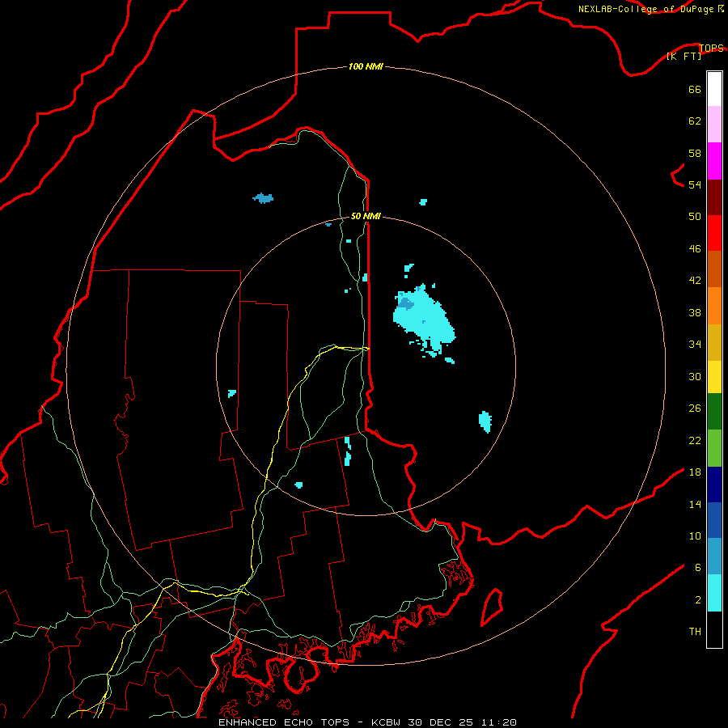Image resolution: width=728 pixels, height=728 pixels.
Task: Click the KCBW station identifier in caption
Action: [387, 722]
